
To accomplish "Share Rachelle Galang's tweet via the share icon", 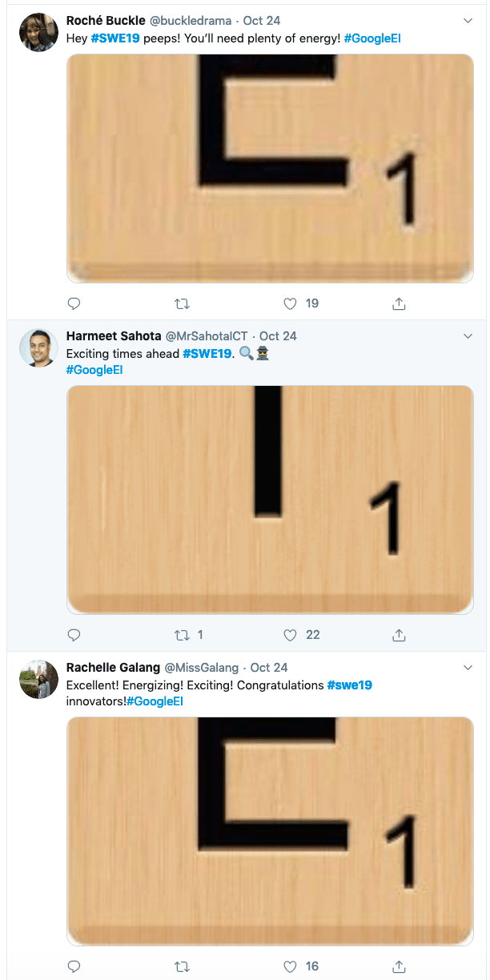I will click(399, 966).
